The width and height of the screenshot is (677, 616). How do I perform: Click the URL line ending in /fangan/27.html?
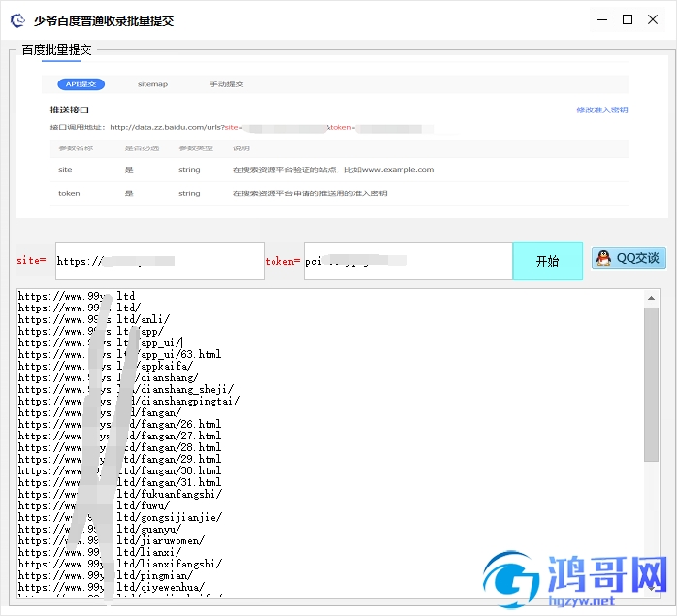click(119, 437)
